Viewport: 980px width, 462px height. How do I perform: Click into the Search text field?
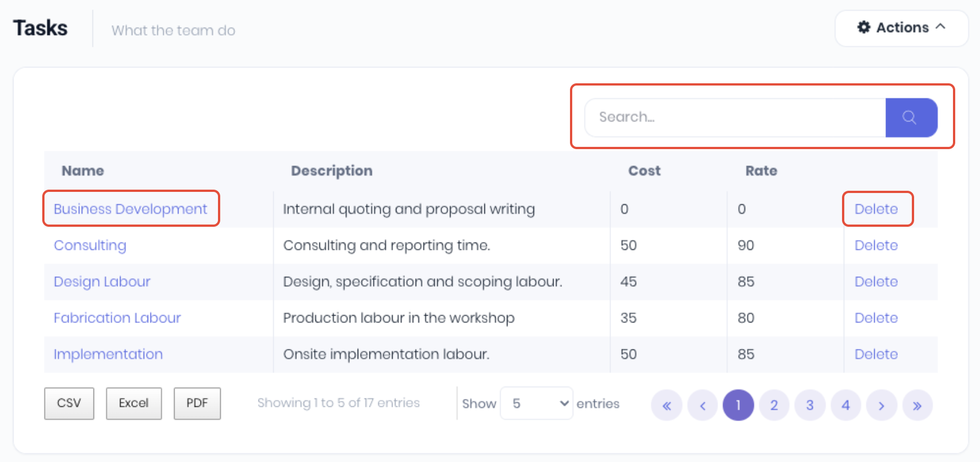pyautogui.click(x=735, y=118)
